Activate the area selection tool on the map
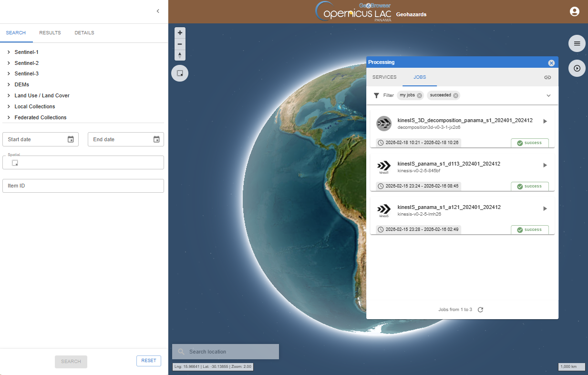 [180, 73]
